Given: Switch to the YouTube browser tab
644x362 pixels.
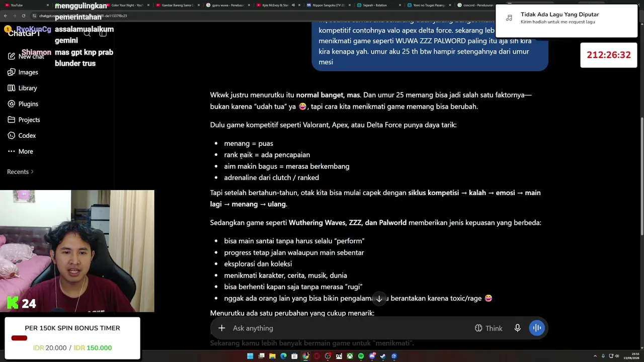Looking at the screenshot, I should 26,5.
